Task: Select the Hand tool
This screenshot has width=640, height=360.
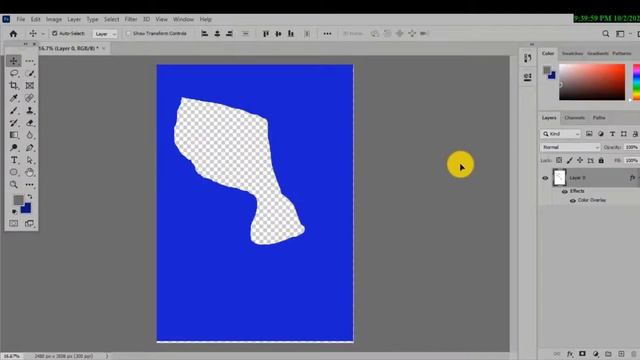Action: click(x=29, y=172)
